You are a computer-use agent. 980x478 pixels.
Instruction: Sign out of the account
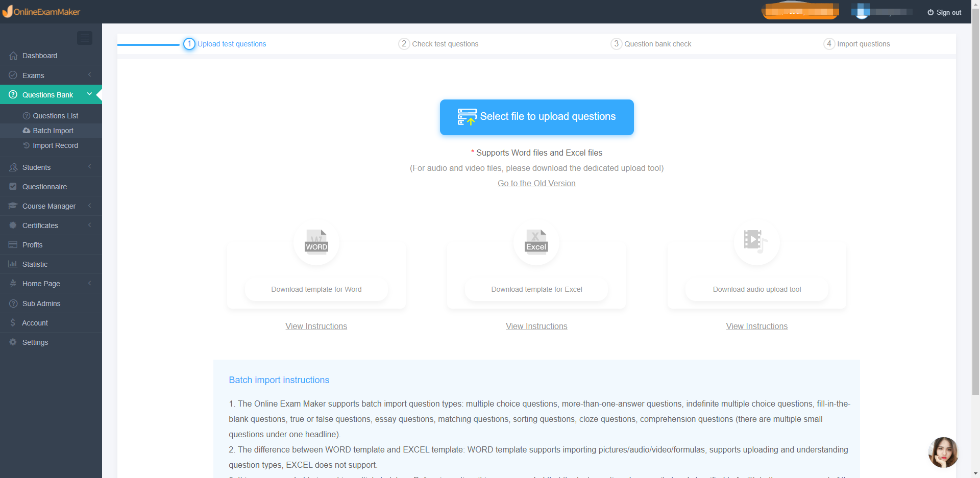[944, 12]
